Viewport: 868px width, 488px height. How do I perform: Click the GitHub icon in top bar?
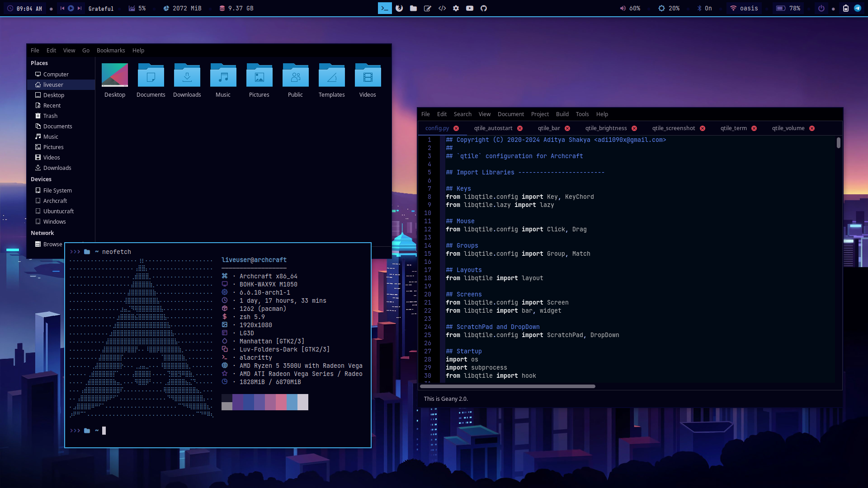pyautogui.click(x=484, y=8)
